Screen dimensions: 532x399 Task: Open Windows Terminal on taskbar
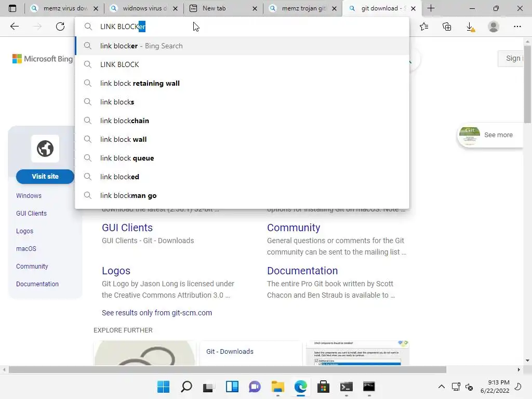click(x=347, y=387)
